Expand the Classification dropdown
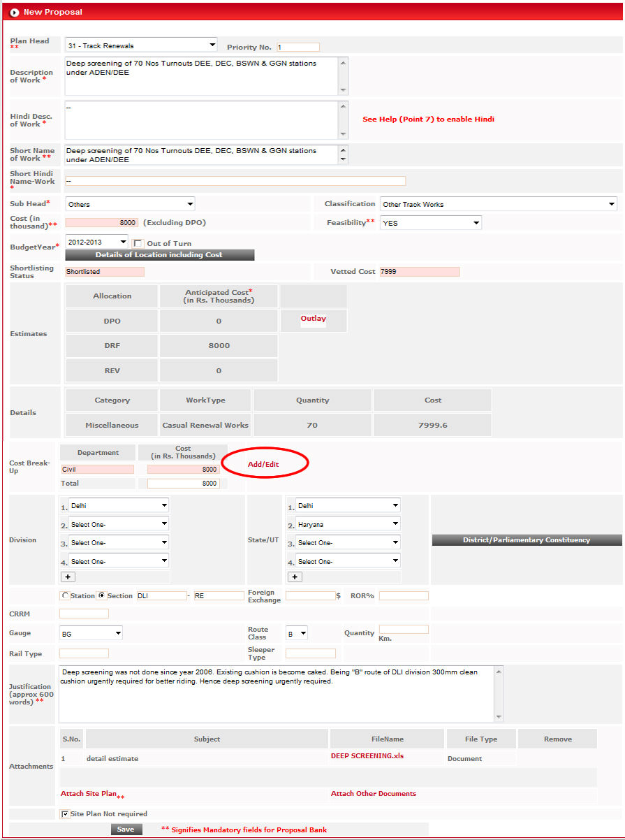 (498, 204)
